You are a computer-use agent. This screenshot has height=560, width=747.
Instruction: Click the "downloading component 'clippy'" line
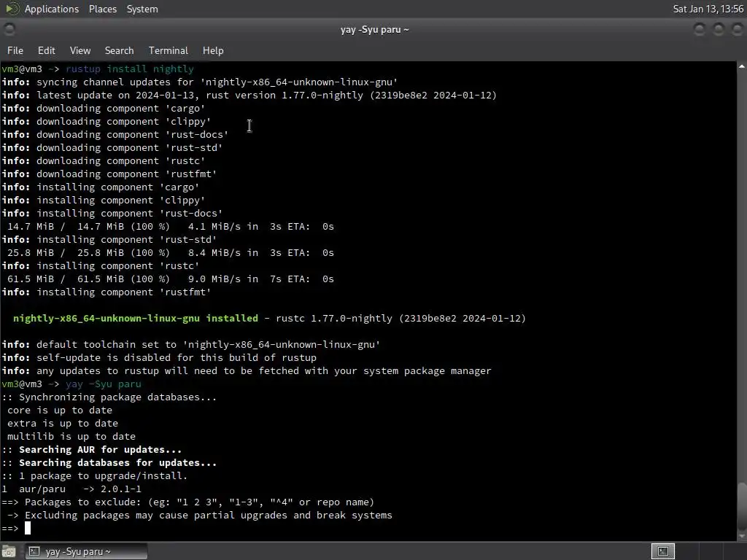[107, 122]
